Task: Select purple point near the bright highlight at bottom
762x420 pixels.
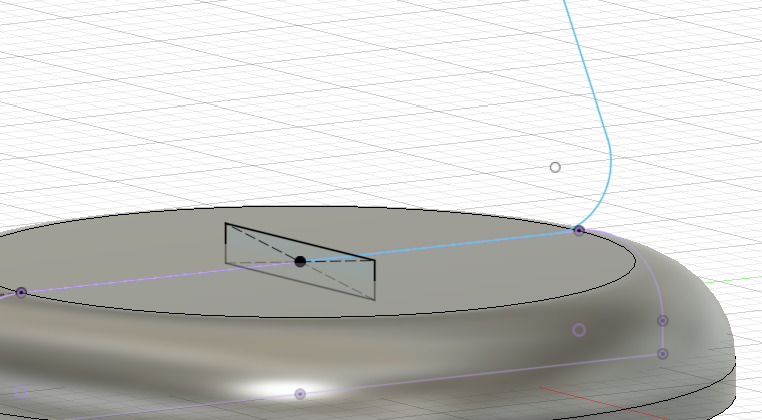Action: coord(300,394)
